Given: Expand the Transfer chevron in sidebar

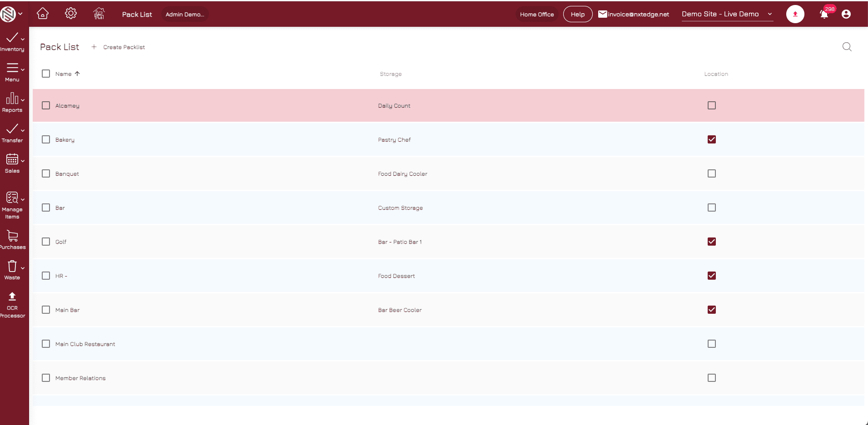Looking at the screenshot, I should coord(23,131).
